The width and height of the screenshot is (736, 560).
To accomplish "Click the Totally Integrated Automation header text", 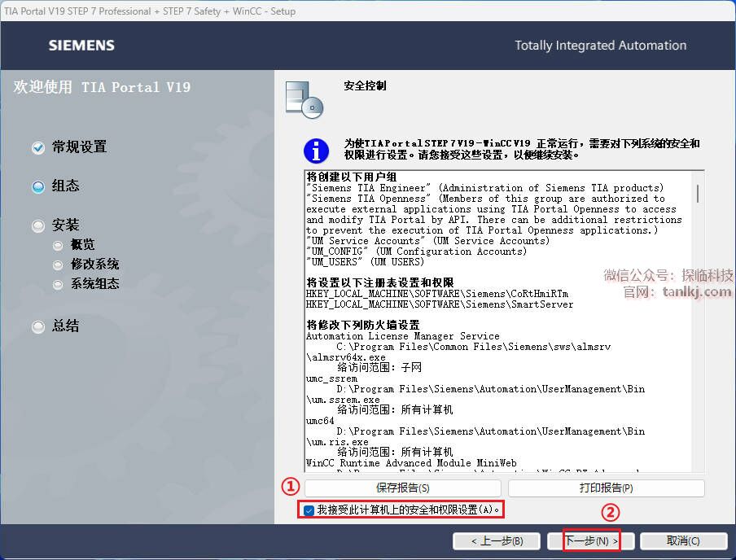I will [x=600, y=46].
